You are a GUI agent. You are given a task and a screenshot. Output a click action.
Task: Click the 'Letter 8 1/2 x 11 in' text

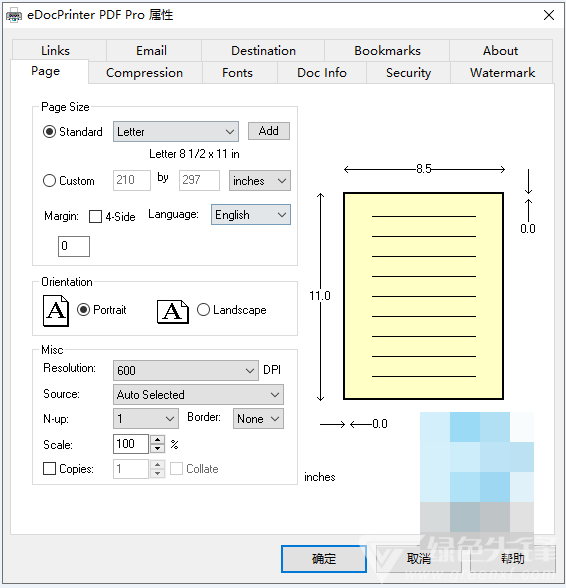click(x=194, y=154)
